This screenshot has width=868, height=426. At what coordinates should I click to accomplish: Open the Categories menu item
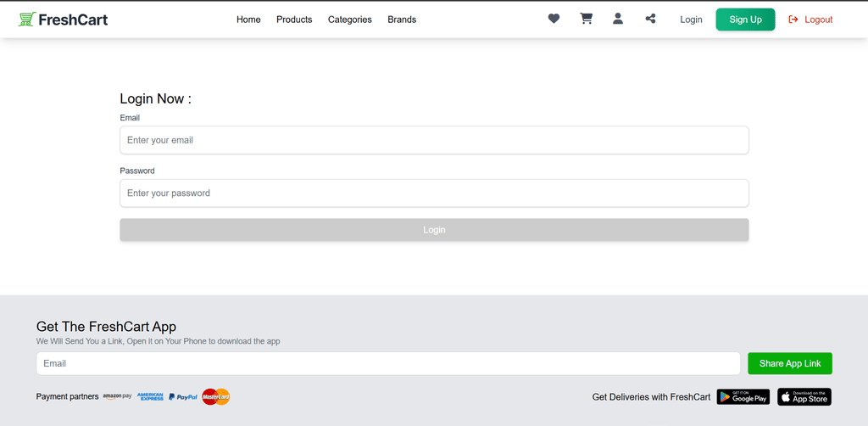pyautogui.click(x=350, y=20)
